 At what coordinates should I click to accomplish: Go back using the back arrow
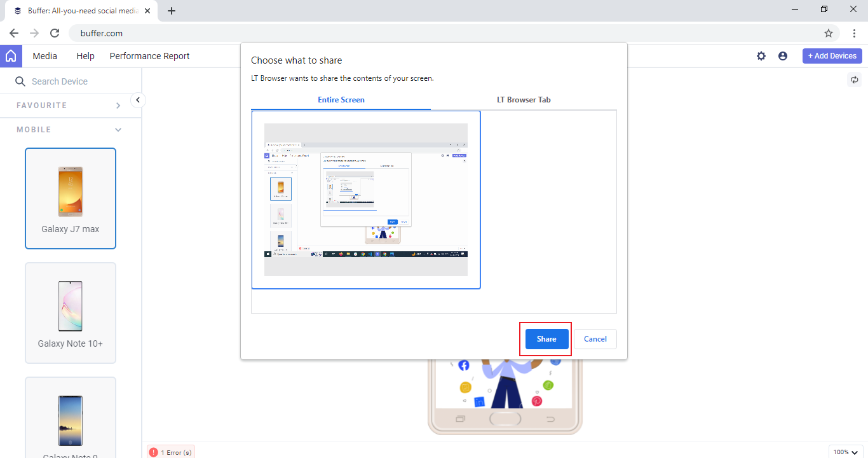pos(14,33)
